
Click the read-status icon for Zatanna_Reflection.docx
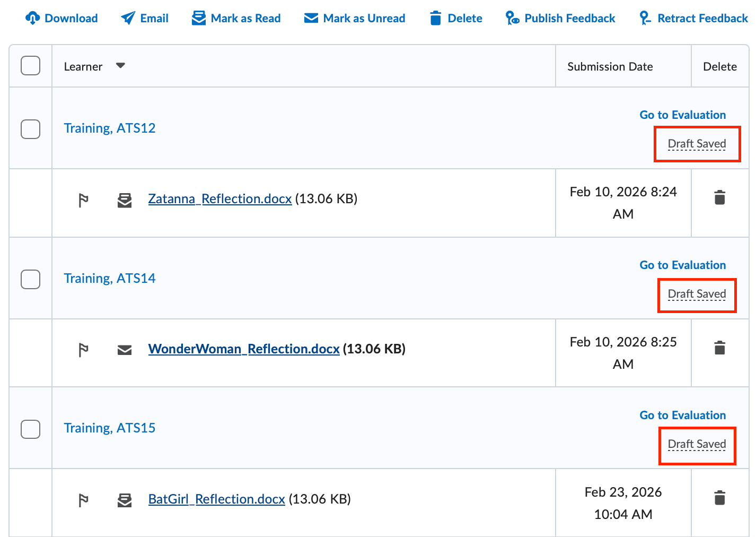click(x=125, y=200)
